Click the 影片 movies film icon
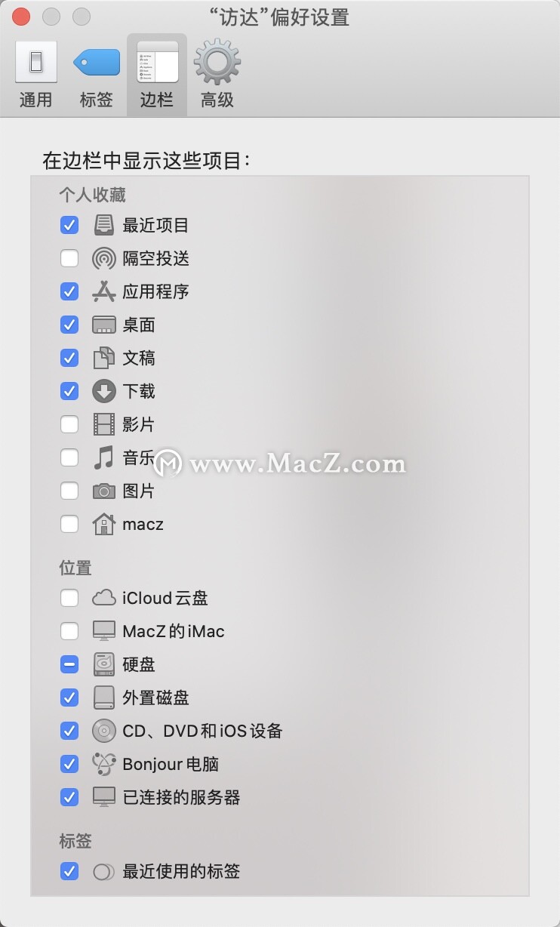This screenshot has height=927, width=560. [104, 424]
